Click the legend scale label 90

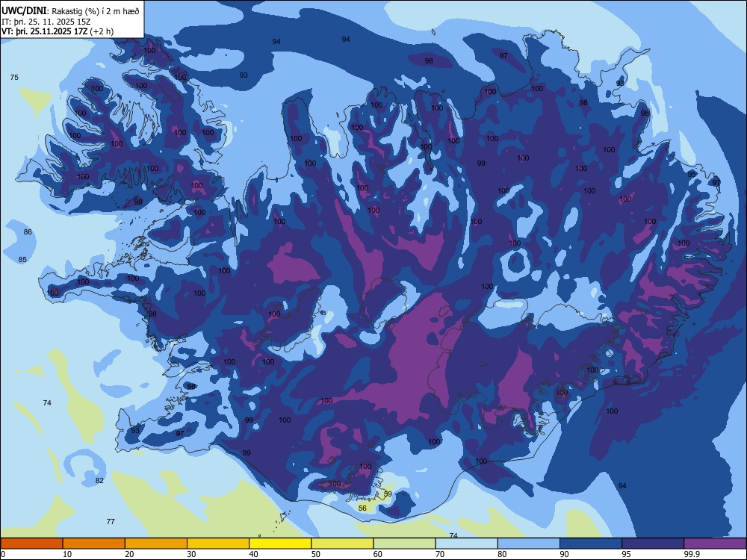(564, 554)
